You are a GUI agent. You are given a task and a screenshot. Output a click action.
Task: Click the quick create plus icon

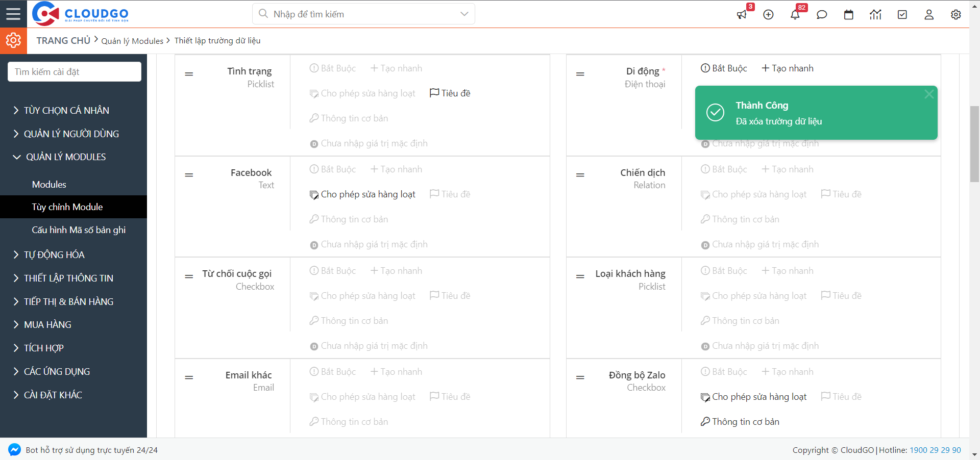tap(768, 14)
